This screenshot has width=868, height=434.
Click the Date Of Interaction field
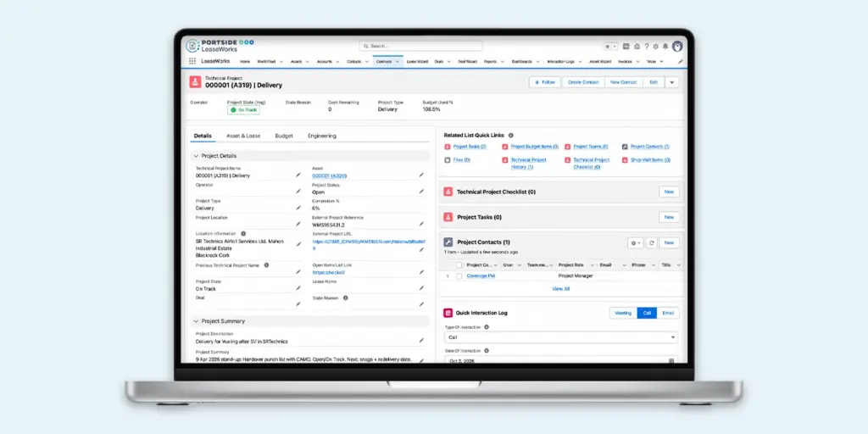click(x=561, y=360)
